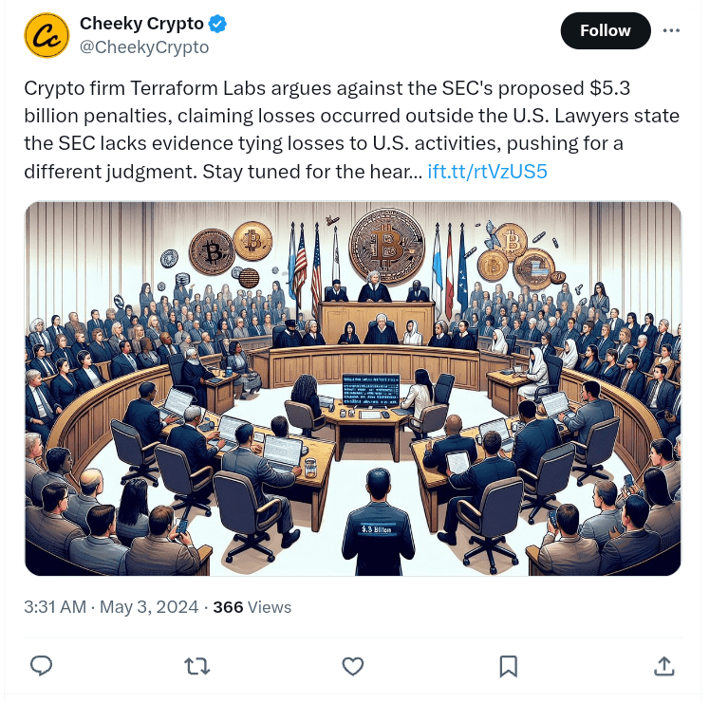Click the tweet text about Terraform Labs
Image resolution: width=728 pixels, height=702 pixels.
(x=351, y=130)
